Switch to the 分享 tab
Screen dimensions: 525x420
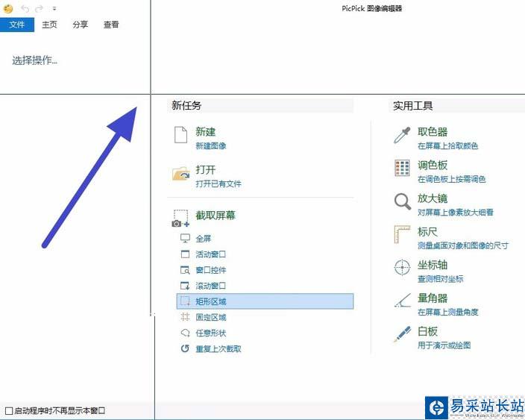coord(80,25)
